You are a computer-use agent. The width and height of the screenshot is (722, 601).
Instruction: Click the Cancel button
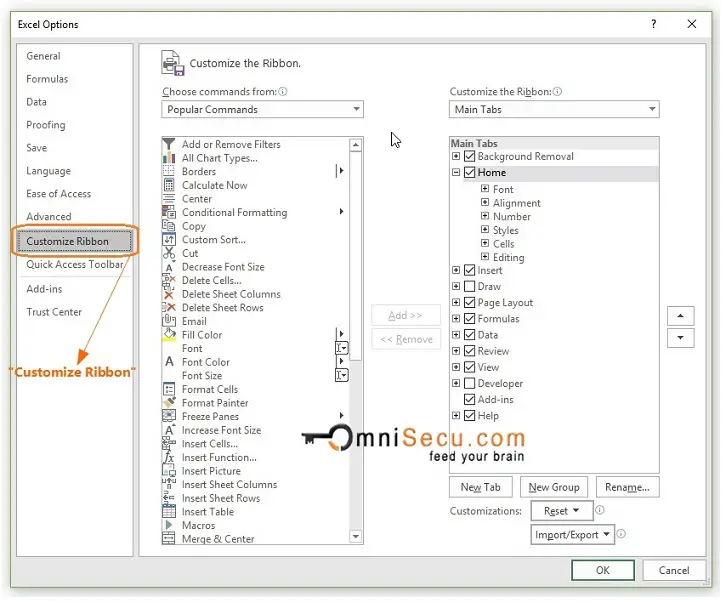(674, 570)
